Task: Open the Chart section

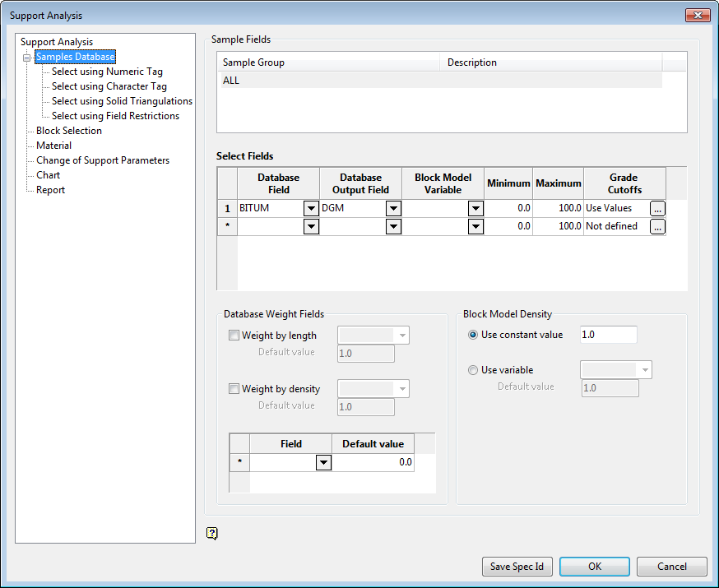Action: [48, 175]
